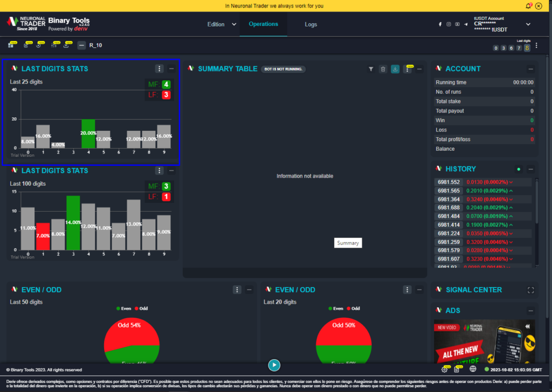This screenshot has width=552, height=392.
Task: Click red 7.00% bar in Last 100 digits chart
Action: [x=43, y=236]
